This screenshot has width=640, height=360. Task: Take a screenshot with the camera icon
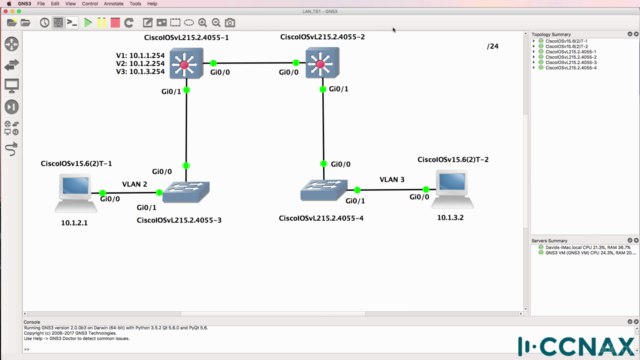click(x=230, y=22)
